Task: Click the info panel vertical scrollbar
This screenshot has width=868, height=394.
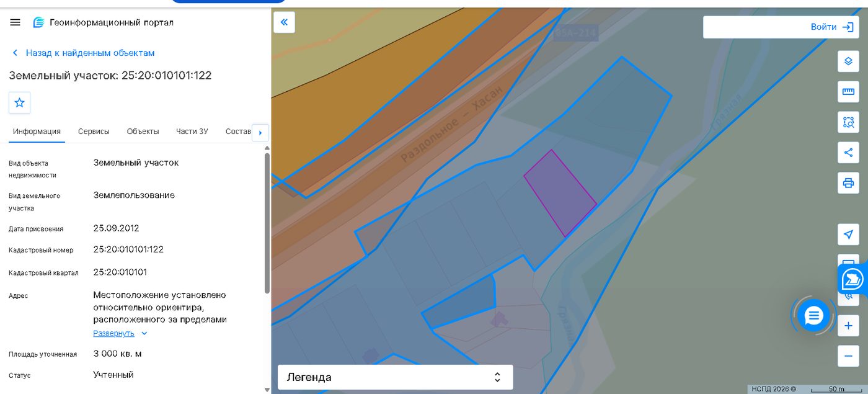Action: click(267, 223)
